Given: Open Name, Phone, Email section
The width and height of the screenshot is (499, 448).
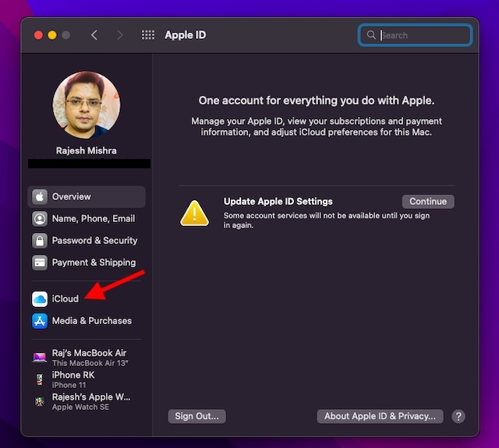Looking at the screenshot, I should click(87, 219).
